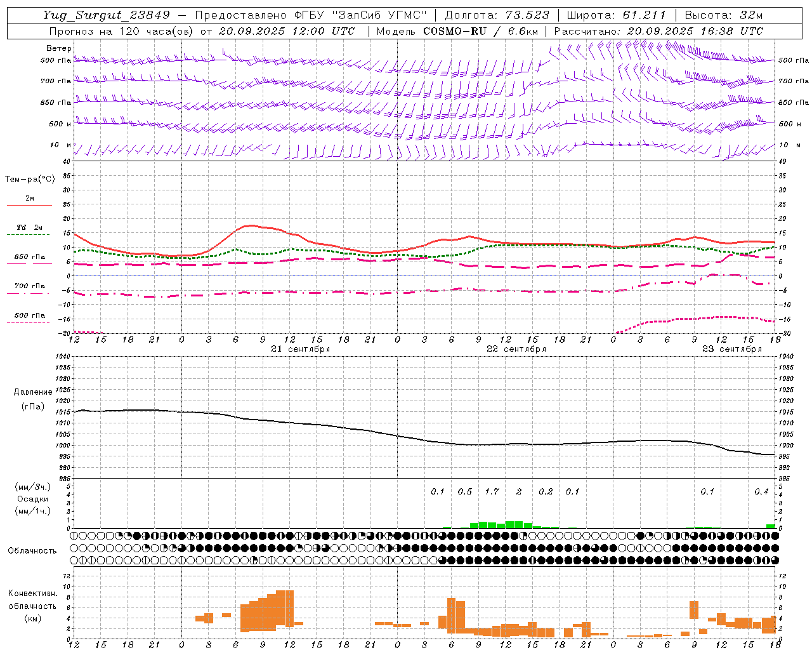Select the text 'Предоставлено ФГБУ "ЗапСиб УГМС"'
This screenshot has width=812, height=650.
tap(311, 15)
